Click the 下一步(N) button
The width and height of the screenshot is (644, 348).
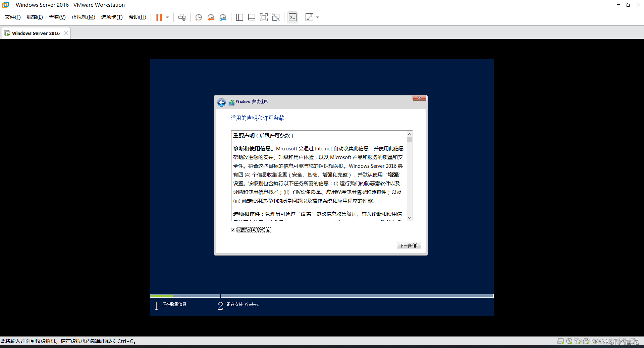[409, 246]
